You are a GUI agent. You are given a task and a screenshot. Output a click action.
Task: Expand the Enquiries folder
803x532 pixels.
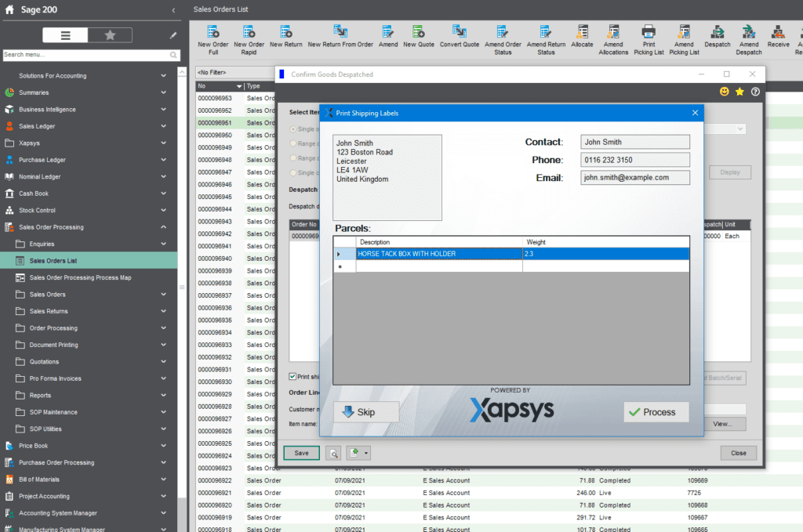point(163,244)
